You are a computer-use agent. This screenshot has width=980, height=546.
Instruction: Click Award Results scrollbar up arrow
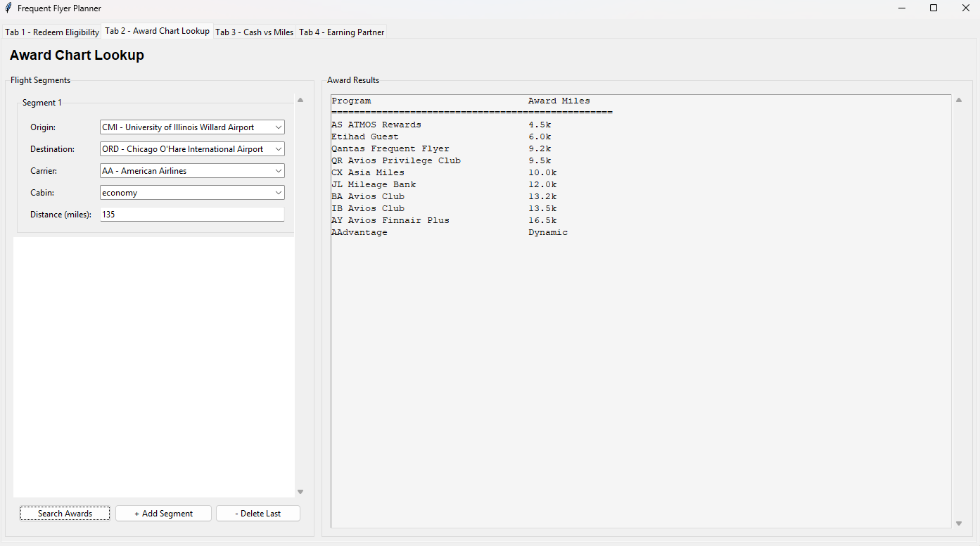tap(957, 101)
